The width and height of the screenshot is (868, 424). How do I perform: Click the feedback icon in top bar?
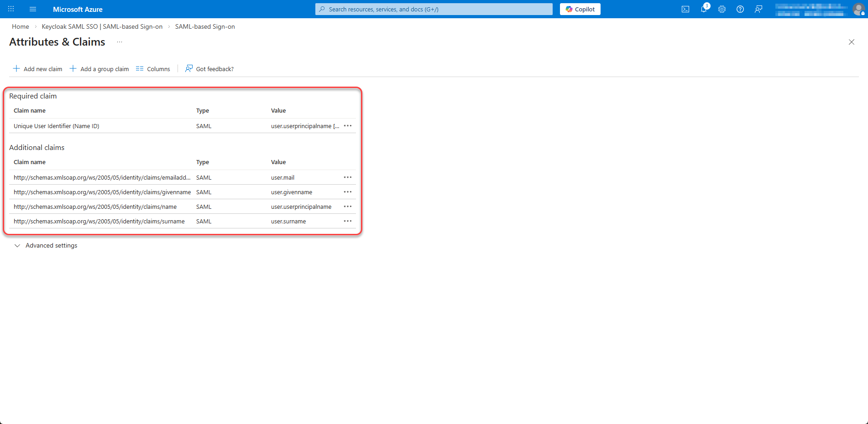758,9
